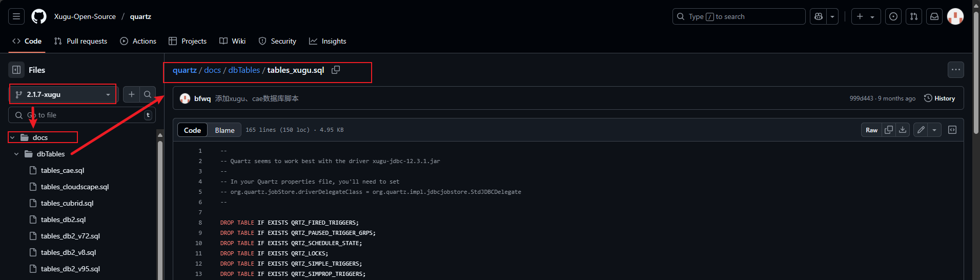980x280 pixels.
Task: Open the Xugu-Open-Source organization link
Action: click(85, 16)
